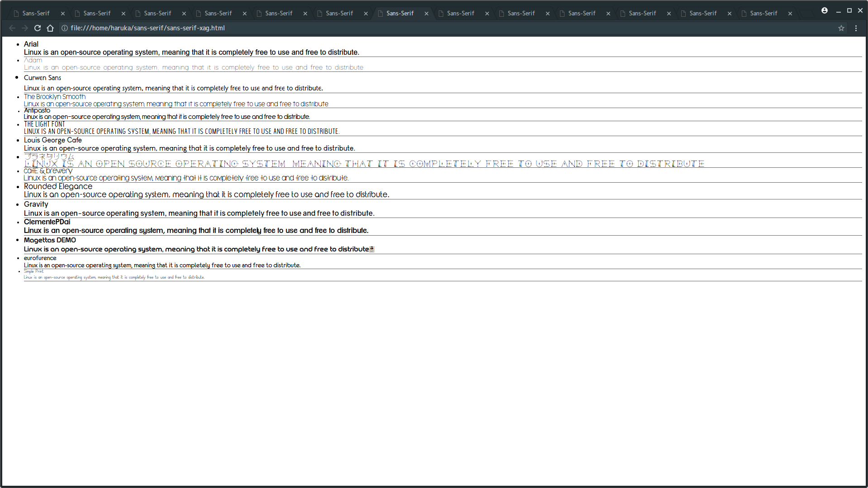
Task: Switch to the last Sans-Serif tab
Action: click(x=764, y=14)
